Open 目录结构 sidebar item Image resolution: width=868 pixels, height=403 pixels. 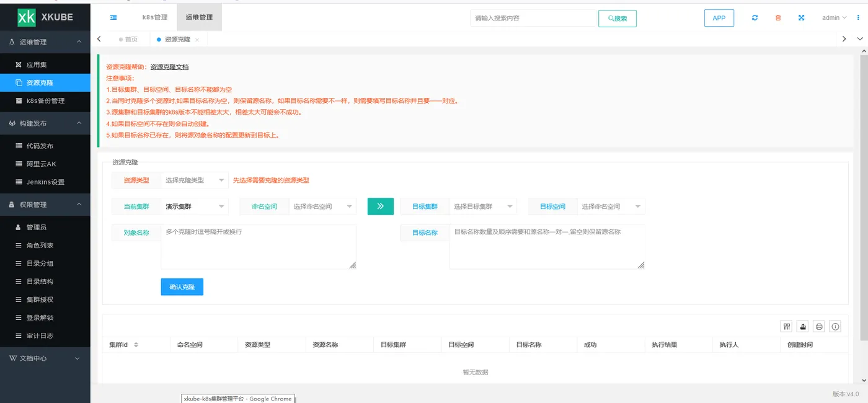[45, 281]
